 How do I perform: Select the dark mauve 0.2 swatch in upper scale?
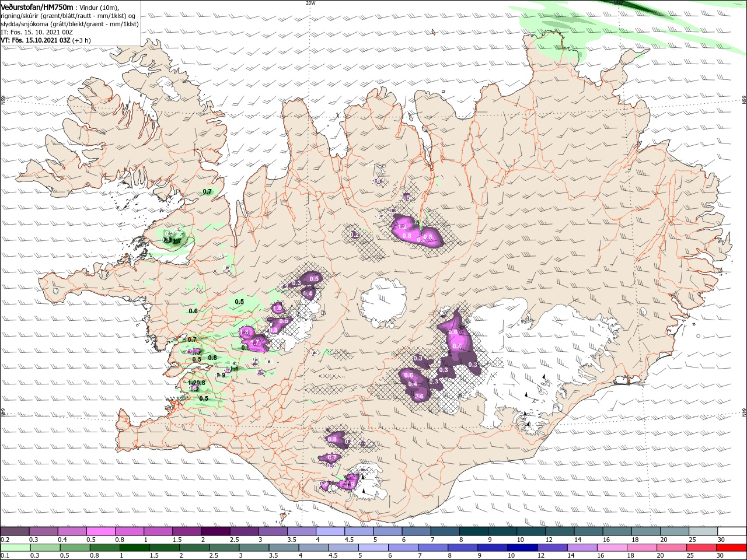[x=15, y=531]
